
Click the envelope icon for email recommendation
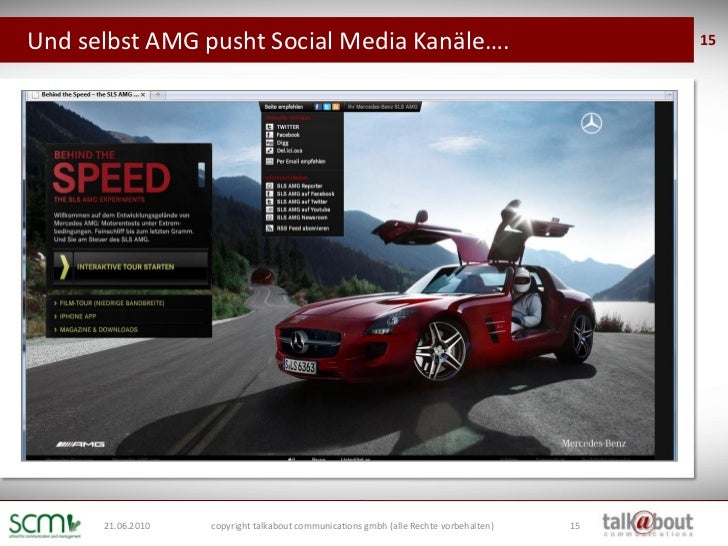[x=269, y=162]
